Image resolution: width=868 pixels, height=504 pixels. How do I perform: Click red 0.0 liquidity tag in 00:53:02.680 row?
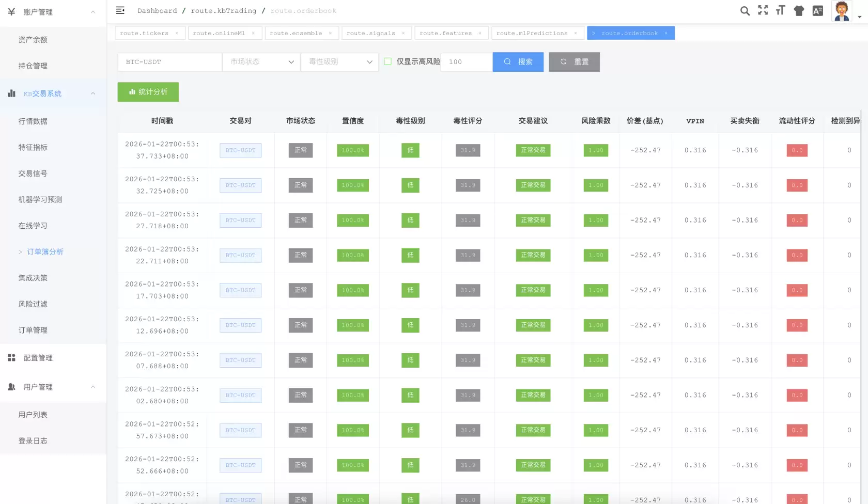click(797, 395)
